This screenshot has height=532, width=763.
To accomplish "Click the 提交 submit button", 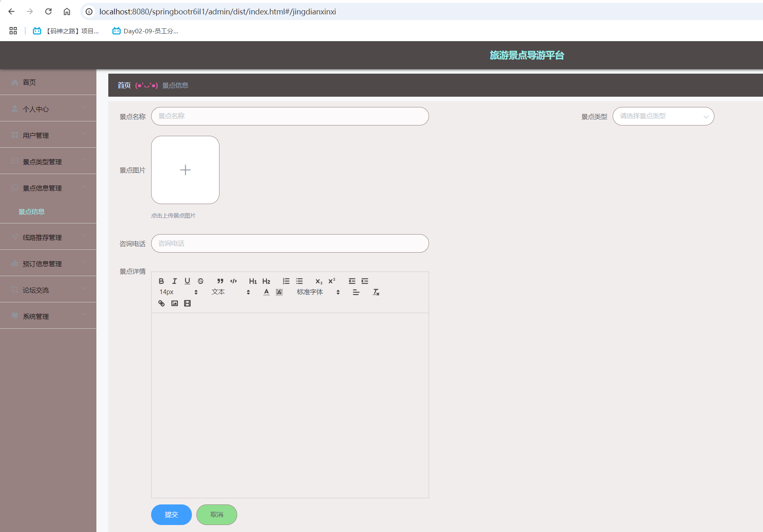I will click(171, 515).
